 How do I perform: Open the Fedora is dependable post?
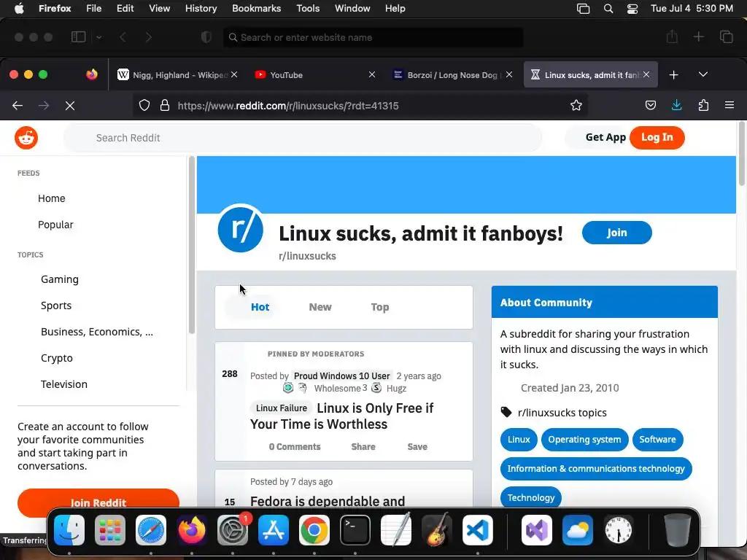328,501
